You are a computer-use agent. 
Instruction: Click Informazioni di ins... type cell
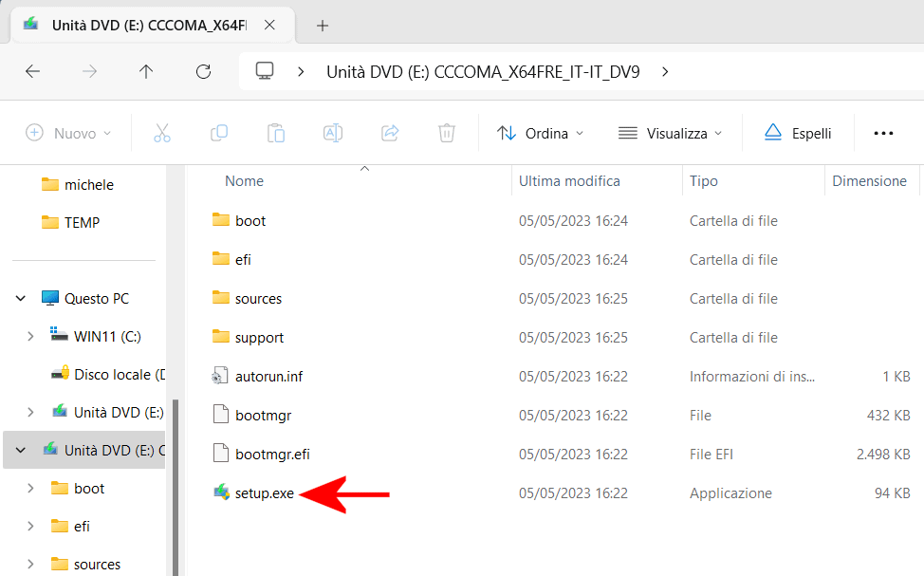752,376
